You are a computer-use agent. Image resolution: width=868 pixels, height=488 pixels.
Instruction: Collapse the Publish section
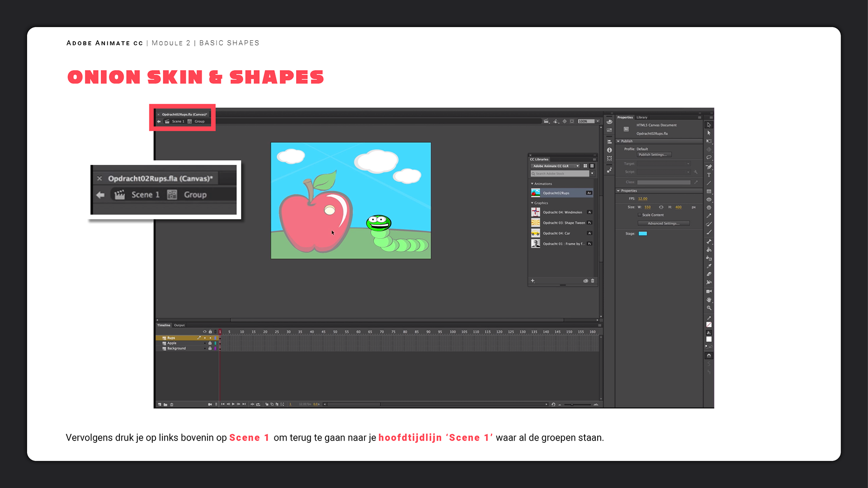(x=618, y=141)
